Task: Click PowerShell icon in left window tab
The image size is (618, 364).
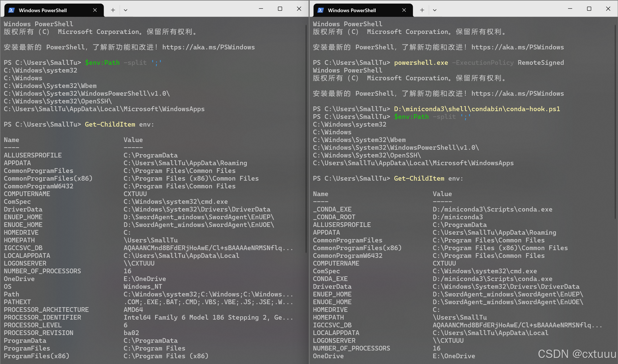Action: click(11, 10)
